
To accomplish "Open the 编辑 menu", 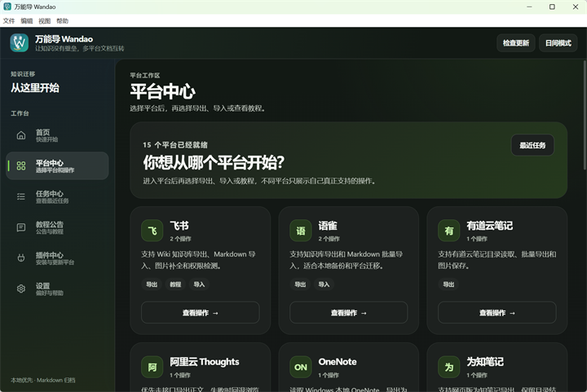I will click(x=27, y=21).
